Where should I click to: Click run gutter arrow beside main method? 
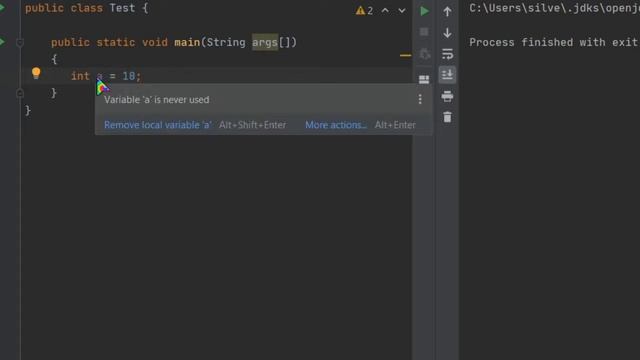[x=2, y=42]
